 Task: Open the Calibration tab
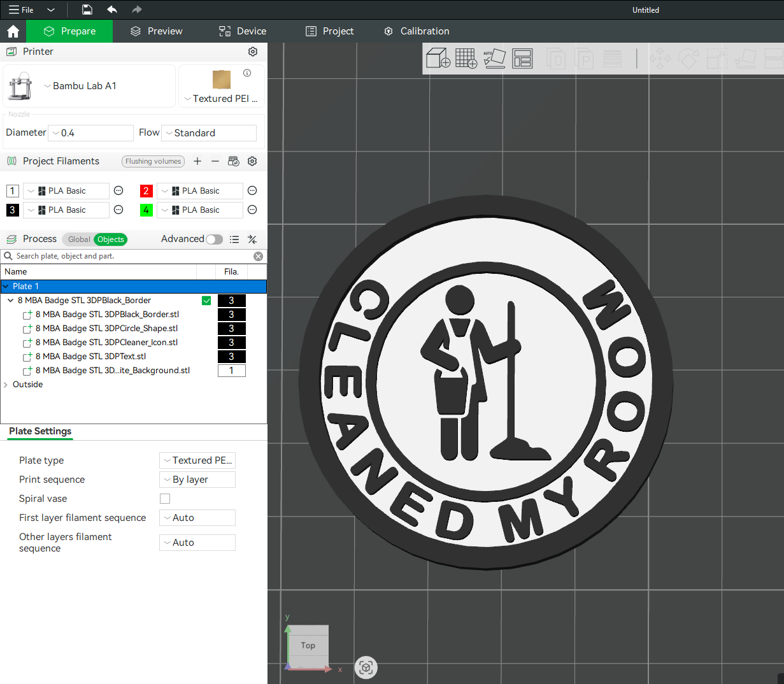point(417,31)
